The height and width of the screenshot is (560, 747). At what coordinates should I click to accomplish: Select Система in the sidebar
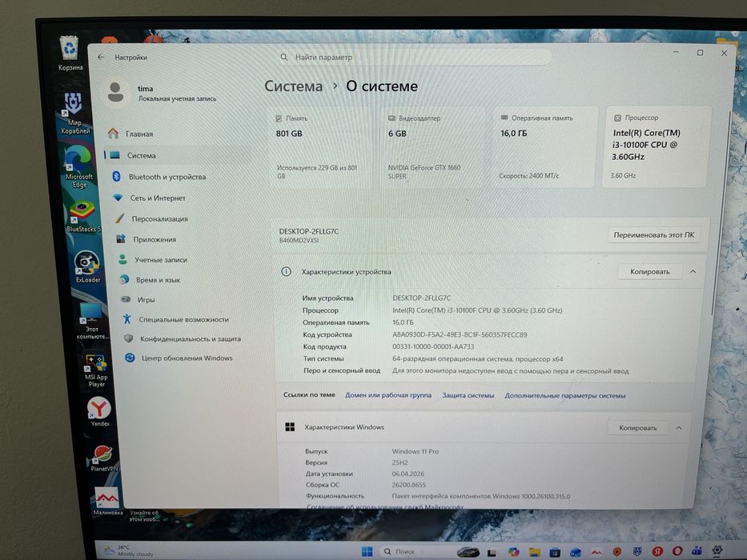[177, 155]
